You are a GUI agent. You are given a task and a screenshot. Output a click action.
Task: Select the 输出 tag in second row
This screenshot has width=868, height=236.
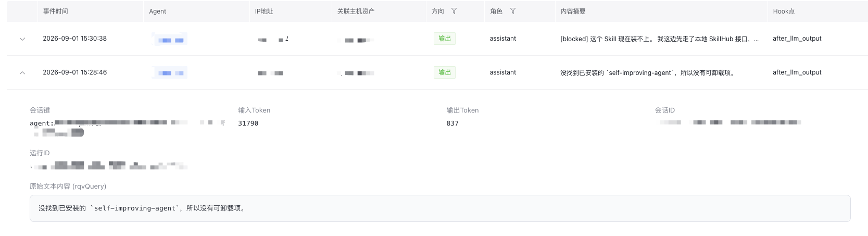click(445, 72)
